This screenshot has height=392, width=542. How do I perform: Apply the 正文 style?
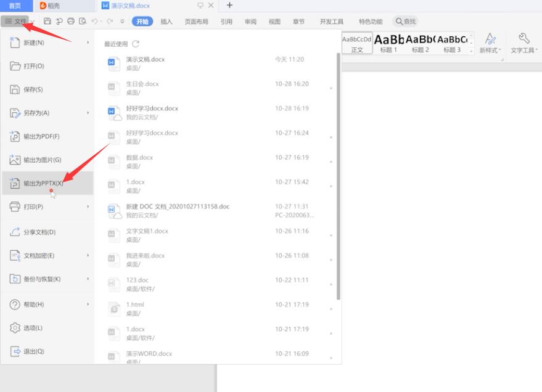click(357, 44)
